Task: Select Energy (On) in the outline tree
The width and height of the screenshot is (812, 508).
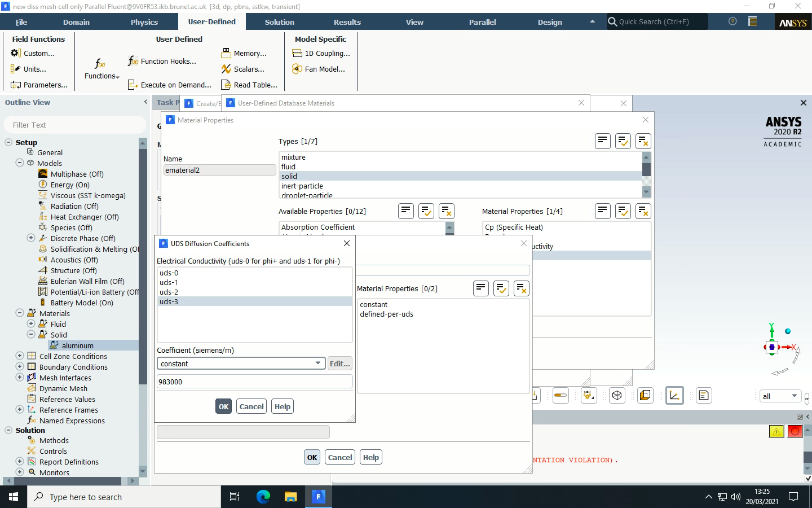Action: click(x=70, y=185)
